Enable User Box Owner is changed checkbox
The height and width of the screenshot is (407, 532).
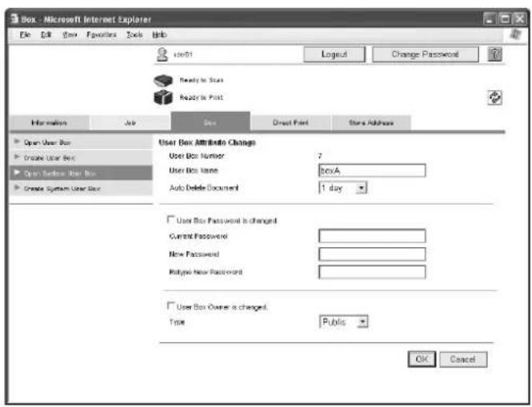[170, 306]
